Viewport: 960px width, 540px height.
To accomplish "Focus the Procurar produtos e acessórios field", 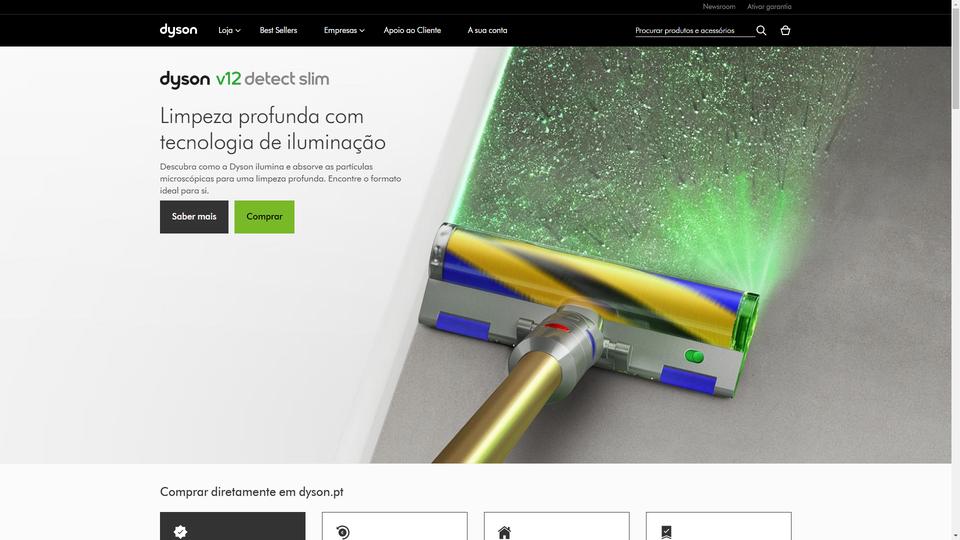I will click(695, 31).
